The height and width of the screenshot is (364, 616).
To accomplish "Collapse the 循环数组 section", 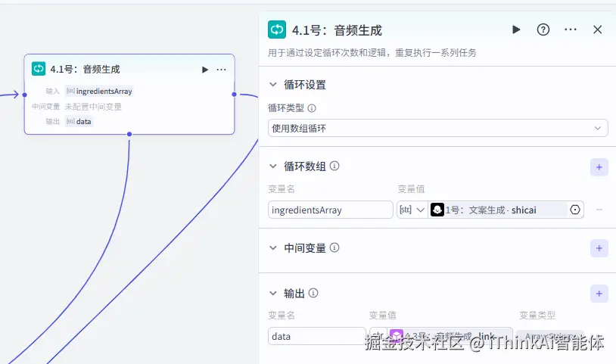I will tap(273, 166).
